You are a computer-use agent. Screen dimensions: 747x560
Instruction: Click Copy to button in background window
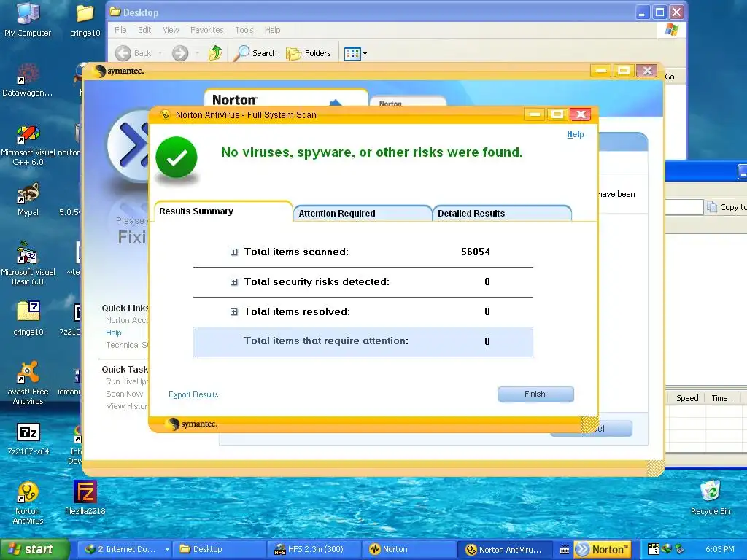click(x=727, y=206)
